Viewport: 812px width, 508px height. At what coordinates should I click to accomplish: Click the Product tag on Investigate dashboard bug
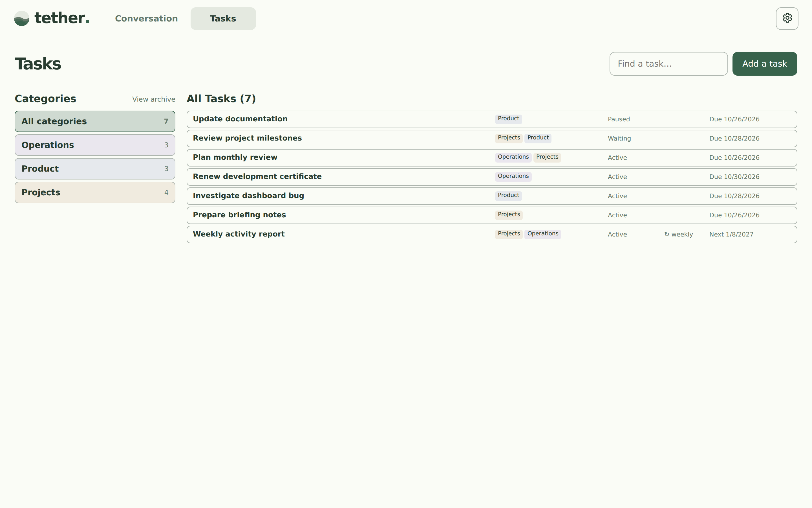[x=508, y=196]
